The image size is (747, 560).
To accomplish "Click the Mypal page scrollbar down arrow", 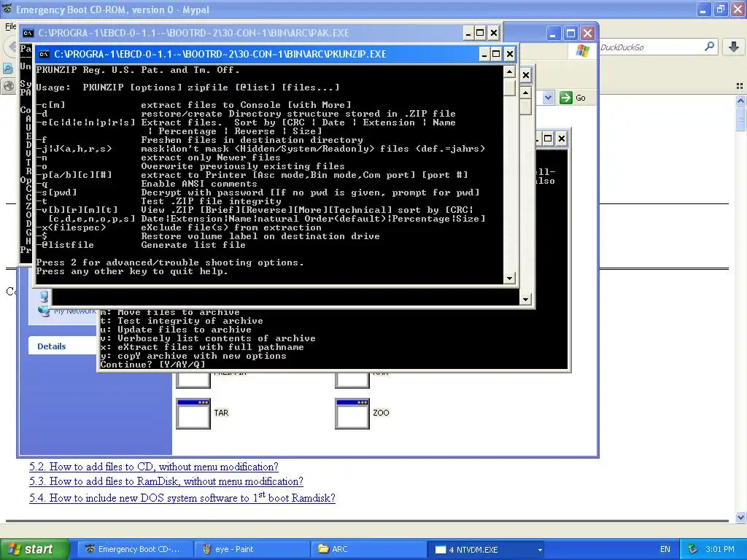I will point(740,517).
